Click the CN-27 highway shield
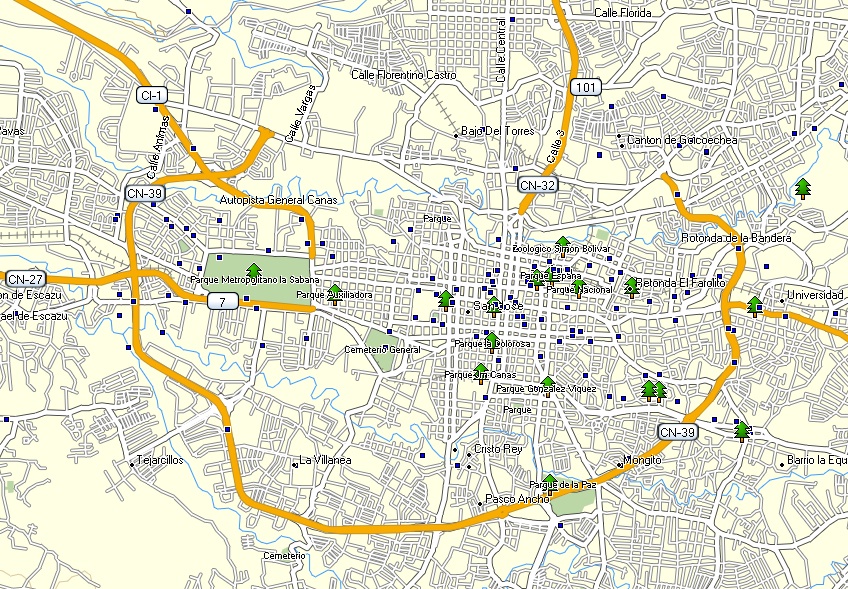This screenshot has width=848, height=589. pyautogui.click(x=24, y=277)
